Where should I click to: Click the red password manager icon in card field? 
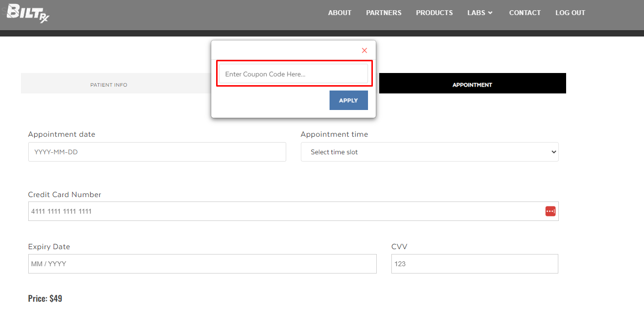[x=550, y=211]
